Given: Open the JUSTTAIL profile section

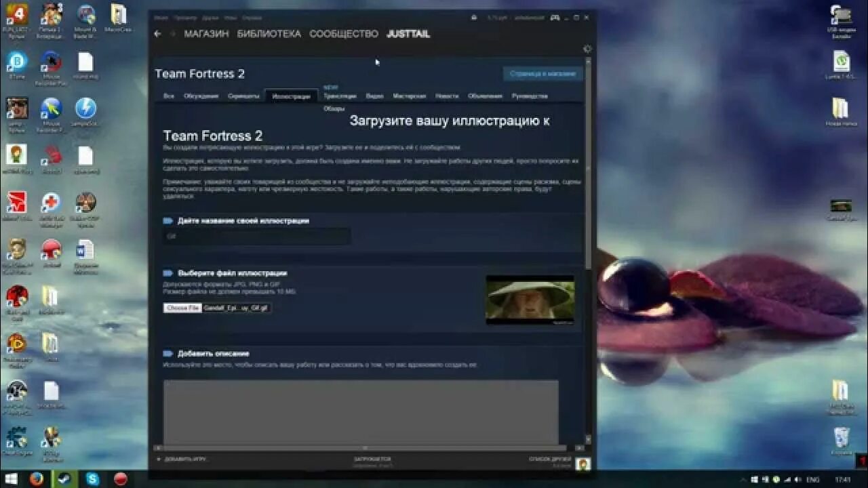Looking at the screenshot, I should point(408,34).
